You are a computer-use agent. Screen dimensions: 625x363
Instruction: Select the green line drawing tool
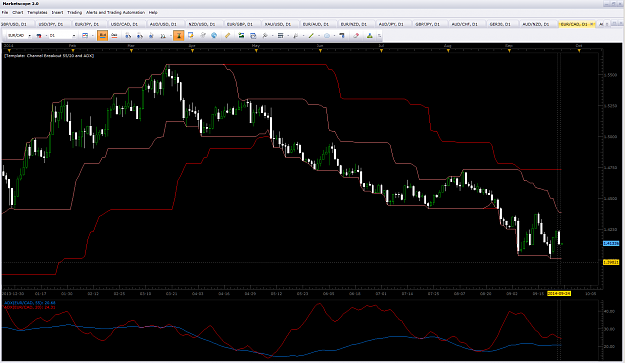pyautogui.click(x=311, y=36)
